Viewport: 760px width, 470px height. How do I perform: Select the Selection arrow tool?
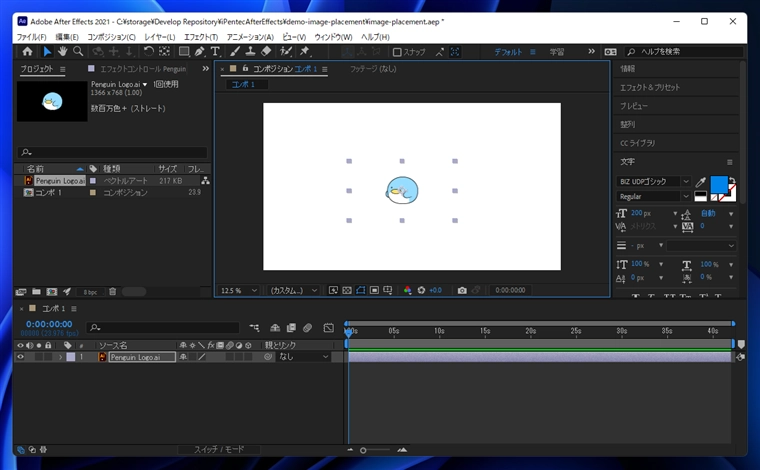click(47, 51)
